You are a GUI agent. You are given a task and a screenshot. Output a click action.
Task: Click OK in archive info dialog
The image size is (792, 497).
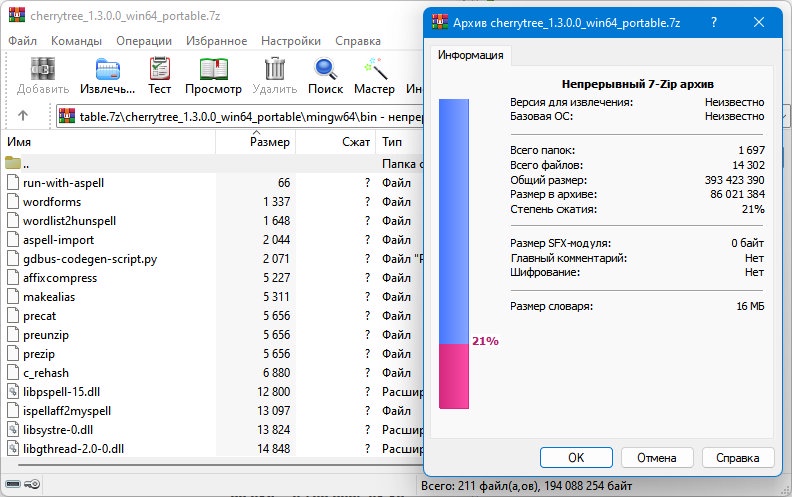576,458
